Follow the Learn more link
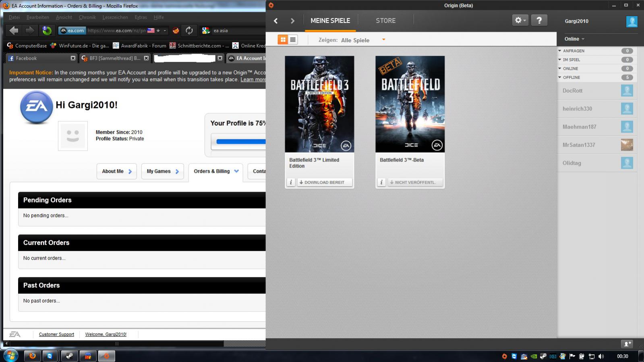Image resolution: width=644 pixels, height=362 pixels. click(253, 79)
